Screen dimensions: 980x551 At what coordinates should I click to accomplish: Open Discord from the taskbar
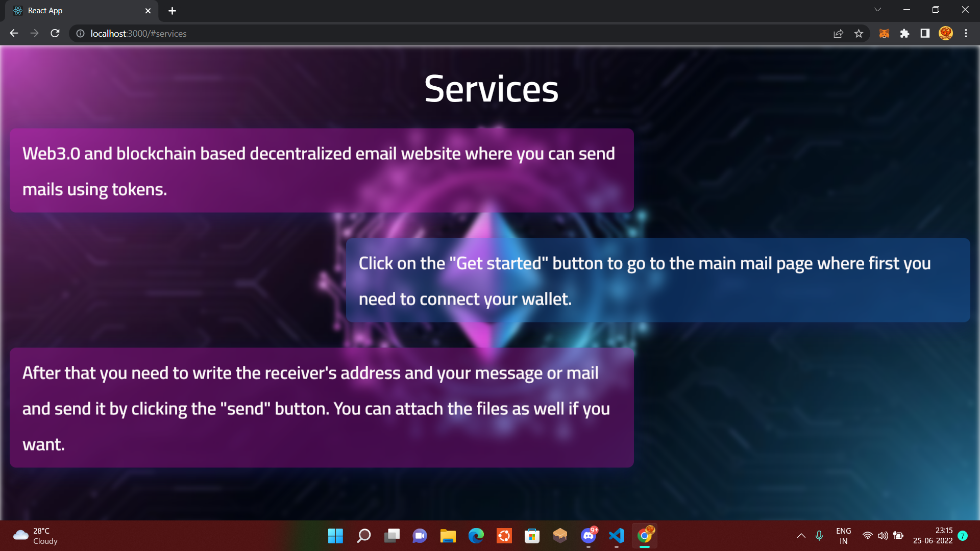(588, 536)
